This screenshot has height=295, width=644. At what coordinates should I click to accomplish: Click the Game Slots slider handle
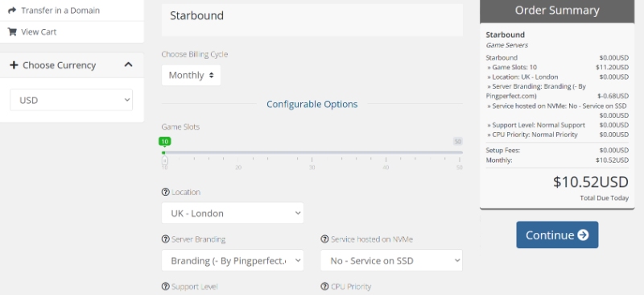pyautogui.click(x=165, y=160)
